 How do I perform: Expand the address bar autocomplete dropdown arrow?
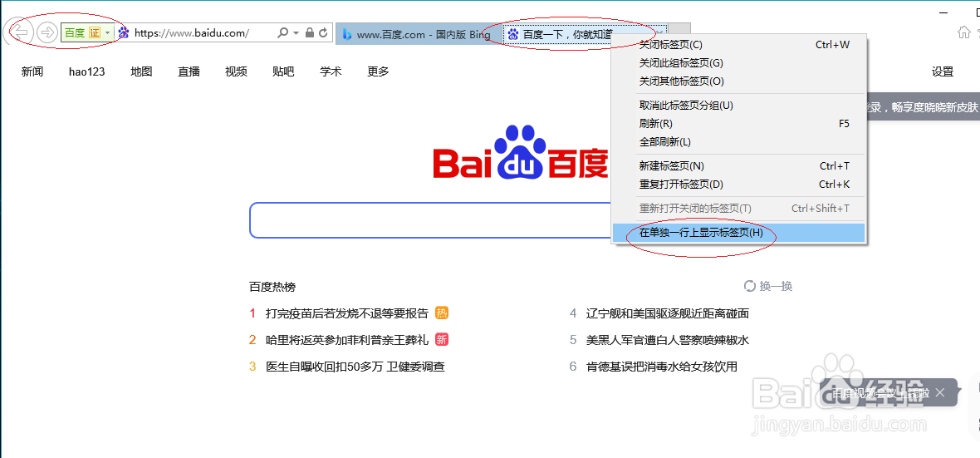click(296, 33)
